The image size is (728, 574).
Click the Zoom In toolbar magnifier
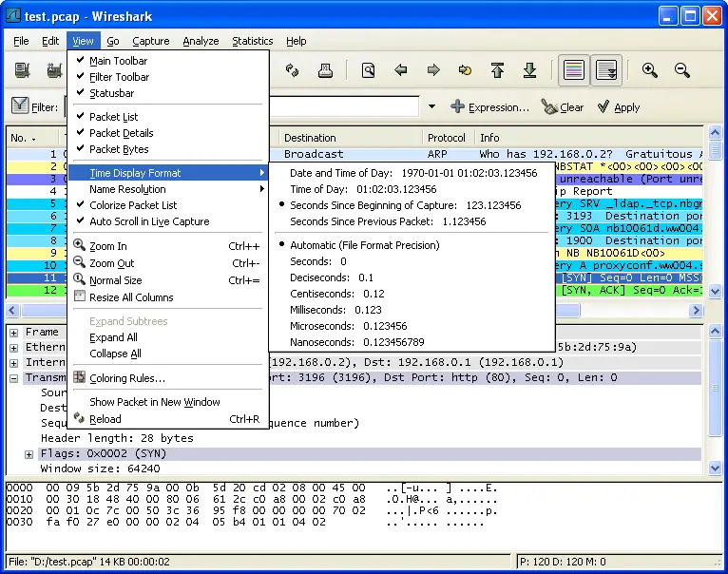pos(650,70)
